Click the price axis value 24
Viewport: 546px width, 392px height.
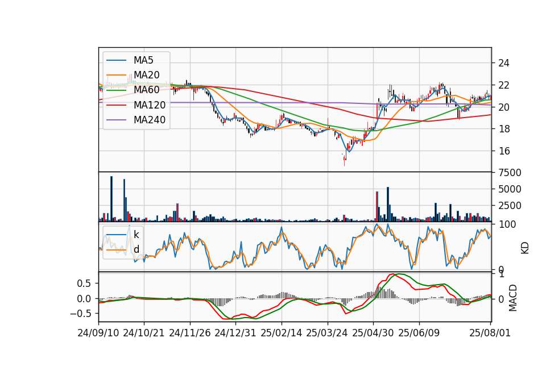point(504,63)
